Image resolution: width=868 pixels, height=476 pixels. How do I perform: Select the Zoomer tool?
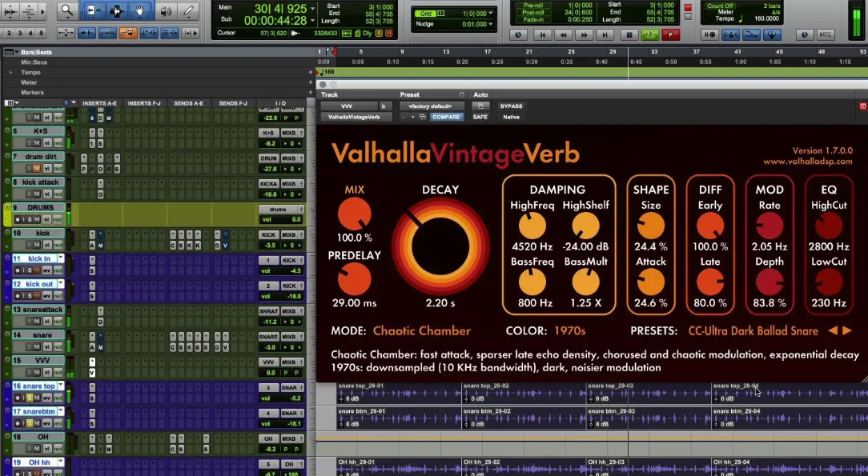(x=67, y=10)
